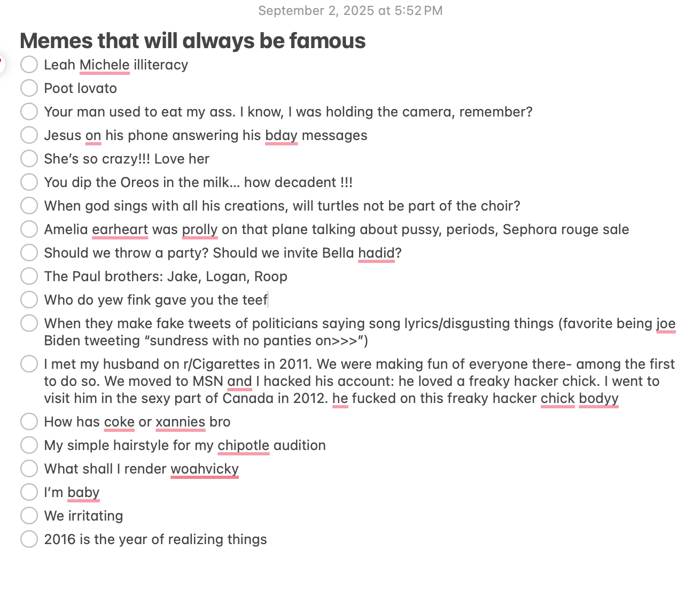Toggle the 'She's so crazy!!! Love her' checkbox
Image resolution: width=700 pixels, height=589 pixels.
29,159
